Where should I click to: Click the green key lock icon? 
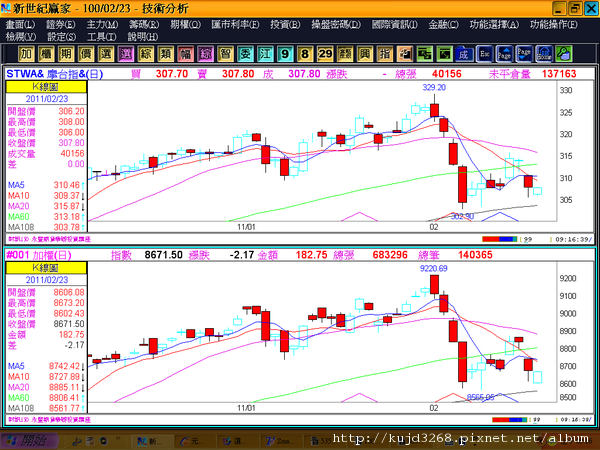click(564, 54)
